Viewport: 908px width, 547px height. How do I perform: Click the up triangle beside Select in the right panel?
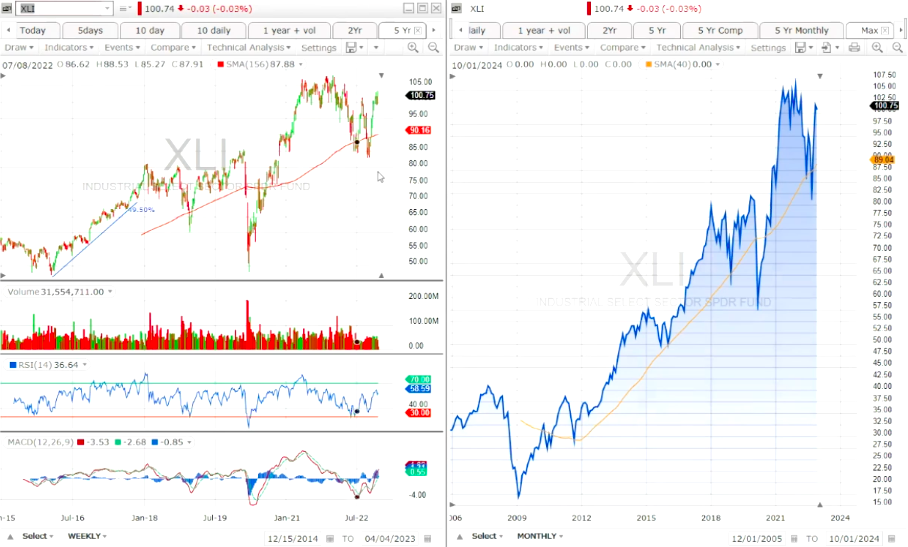pyautogui.click(x=460, y=537)
